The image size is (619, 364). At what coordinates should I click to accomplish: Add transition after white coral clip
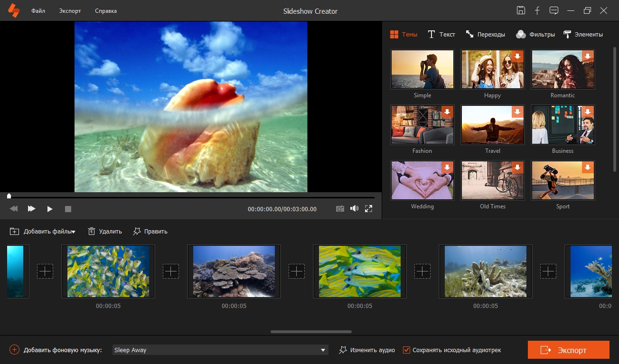pyautogui.click(x=548, y=271)
